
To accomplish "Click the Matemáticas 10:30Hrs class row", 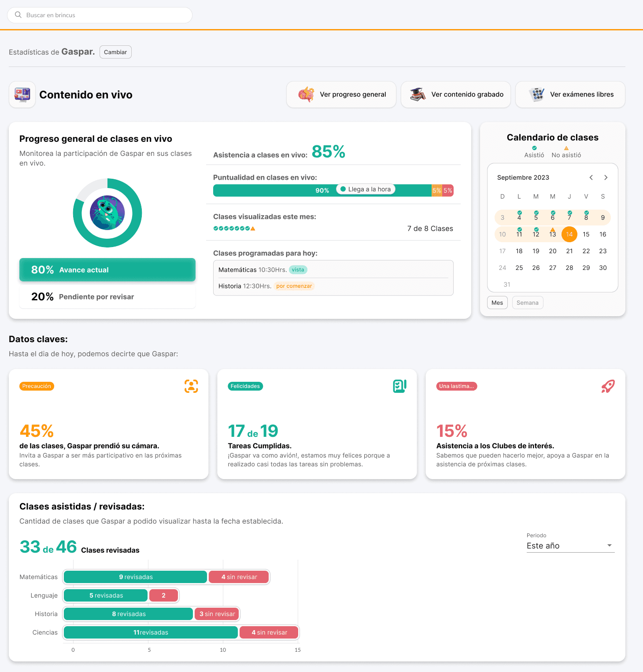I will point(333,270).
